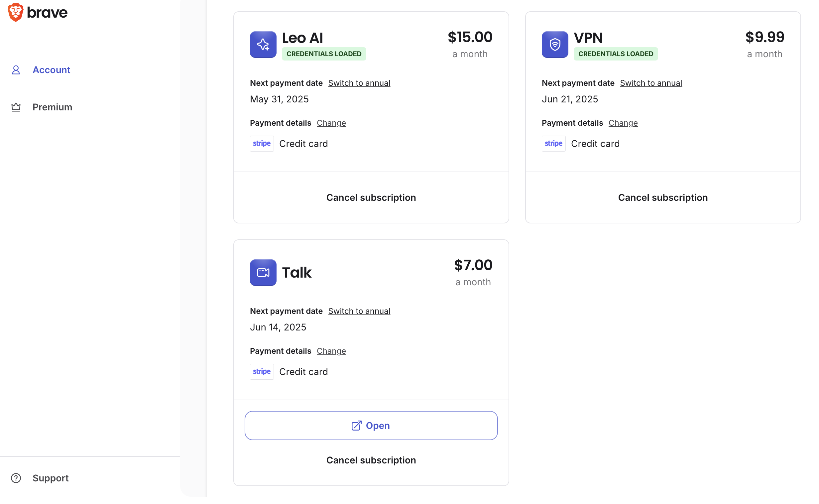
Task: Click the Talk title
Action: pyautogui.click(x=297, y=273)
